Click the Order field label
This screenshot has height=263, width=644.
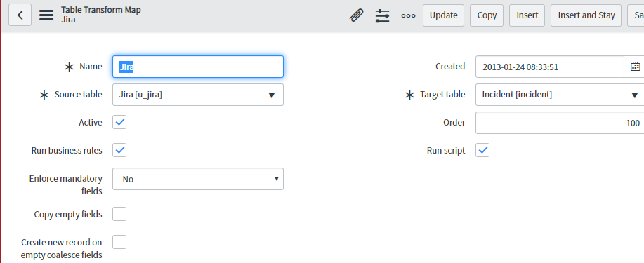pyautogui.click(x=454, y=122)
